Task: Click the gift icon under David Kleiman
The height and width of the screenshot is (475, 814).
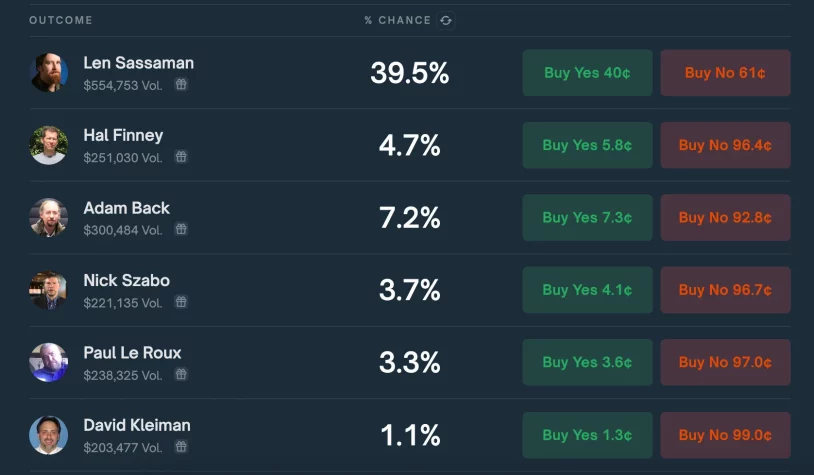Action: click(181, 447)
